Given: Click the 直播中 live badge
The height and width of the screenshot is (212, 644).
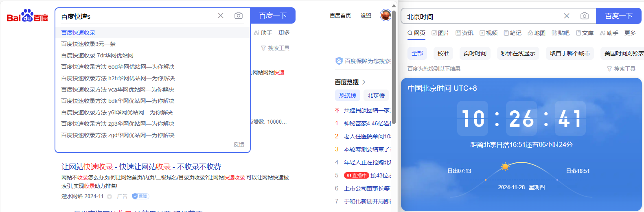Looking at the screenshot, I should click(356, 175).
